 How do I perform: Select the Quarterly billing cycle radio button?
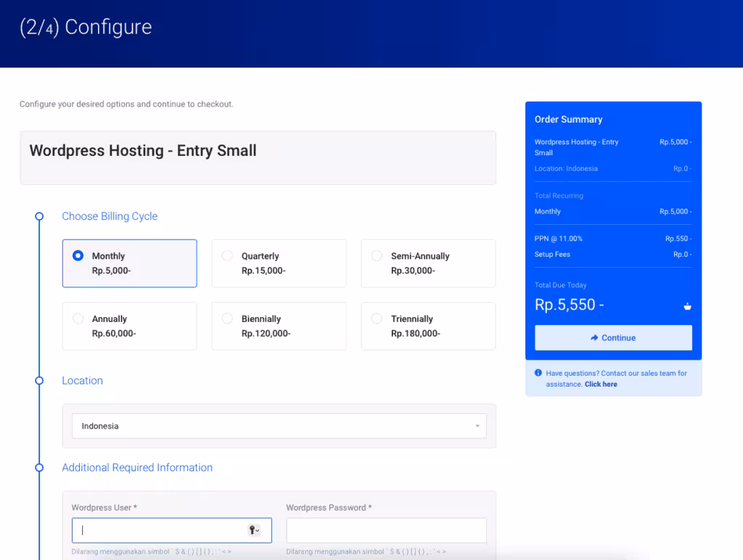pos(227,256)
